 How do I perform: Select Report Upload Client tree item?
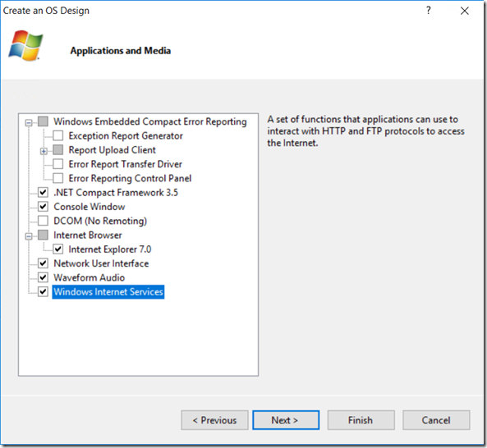click(x=113, y=150)
